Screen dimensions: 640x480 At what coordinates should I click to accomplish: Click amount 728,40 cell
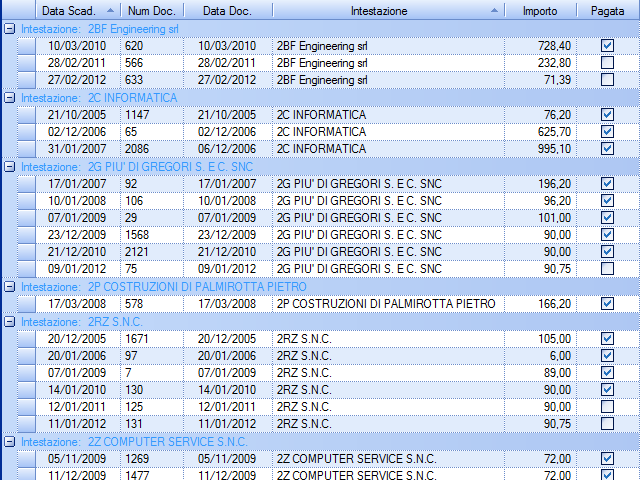click(x=540, y=46)
